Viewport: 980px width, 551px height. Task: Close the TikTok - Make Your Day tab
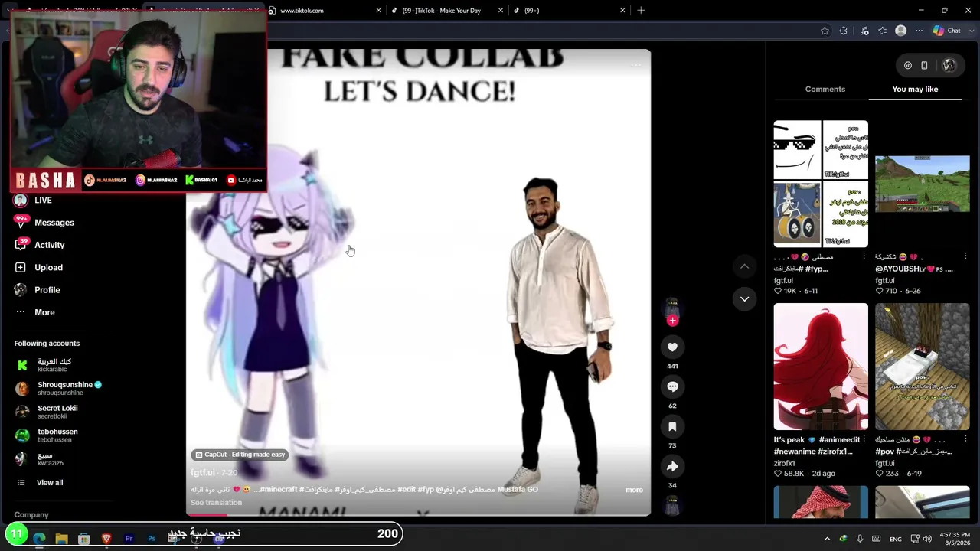[x=501, y=11]
